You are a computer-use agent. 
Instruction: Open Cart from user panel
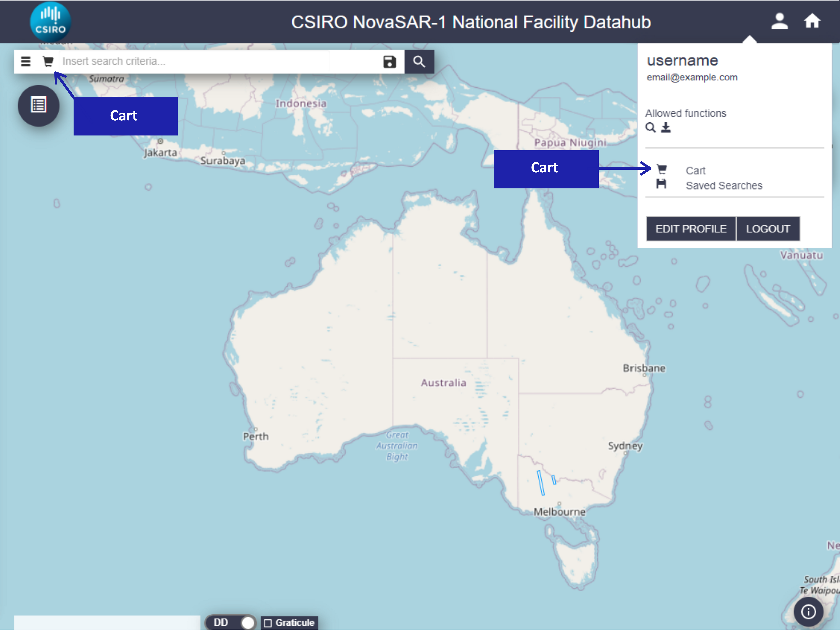[695, 171]
